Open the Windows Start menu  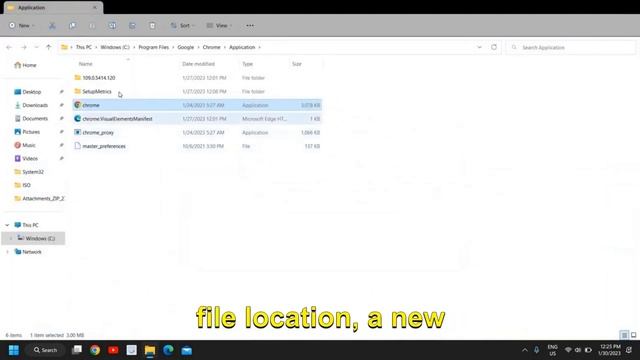point(13,350)
